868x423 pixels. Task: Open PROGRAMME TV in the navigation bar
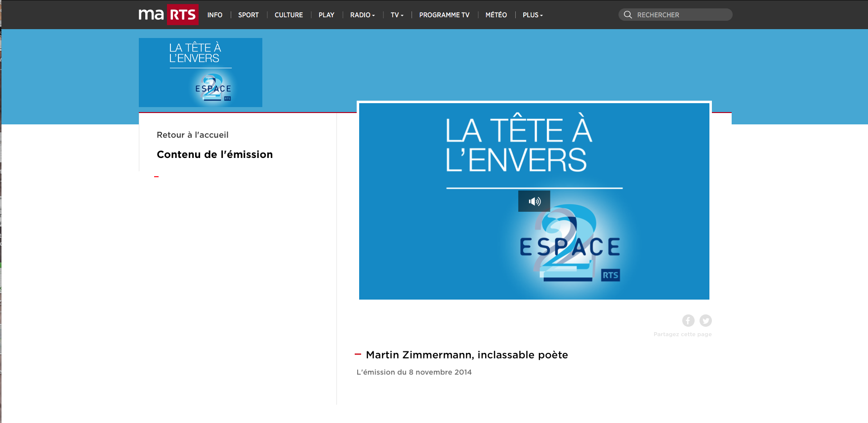(x=445, y=15)
